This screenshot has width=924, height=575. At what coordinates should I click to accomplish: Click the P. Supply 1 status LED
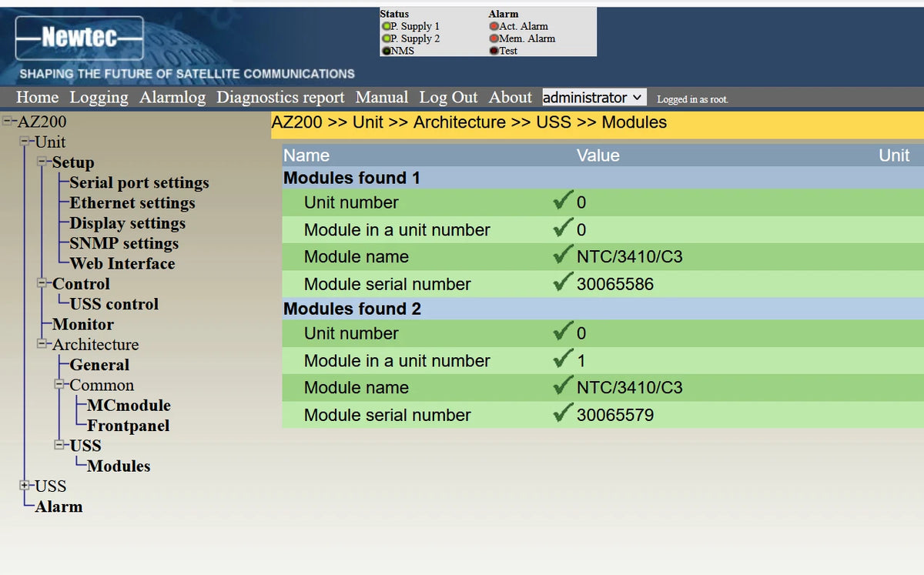[387, 26]
